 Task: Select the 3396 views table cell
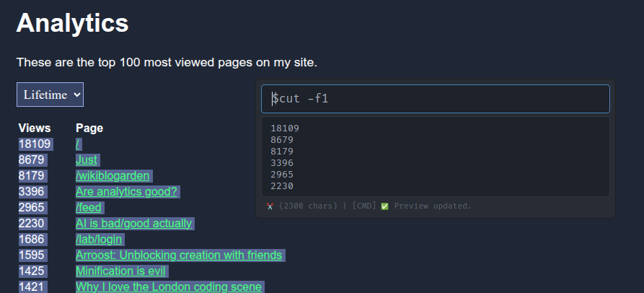tap(31, 191)
